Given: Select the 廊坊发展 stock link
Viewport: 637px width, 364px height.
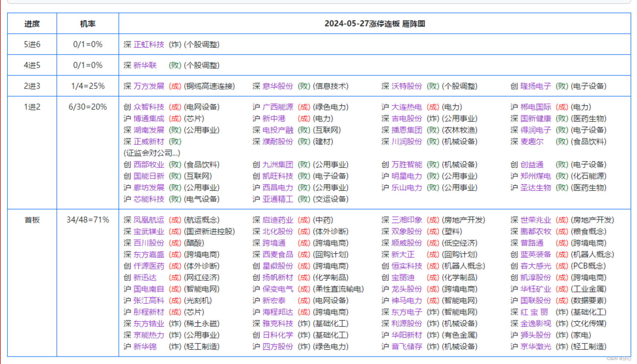Looking at the screenshot, I should tap(149, 188).
